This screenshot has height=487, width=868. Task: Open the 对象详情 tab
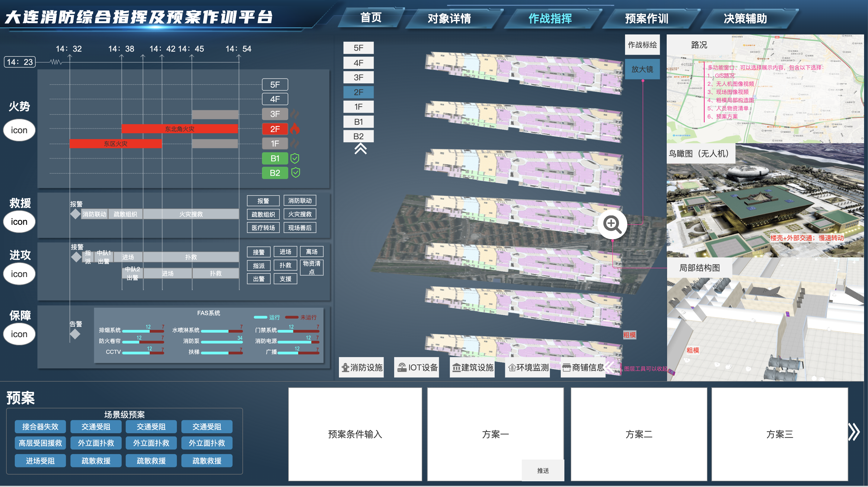click(449, 18)
